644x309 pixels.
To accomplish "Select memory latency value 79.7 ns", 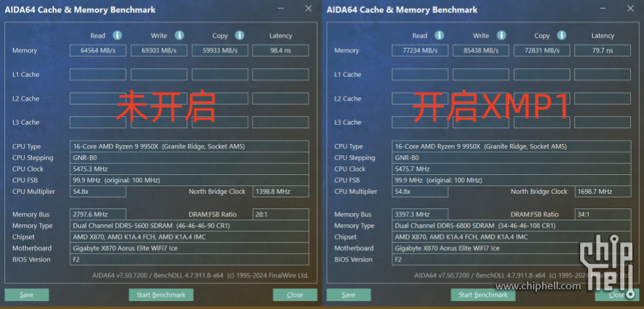I will 603,51.
